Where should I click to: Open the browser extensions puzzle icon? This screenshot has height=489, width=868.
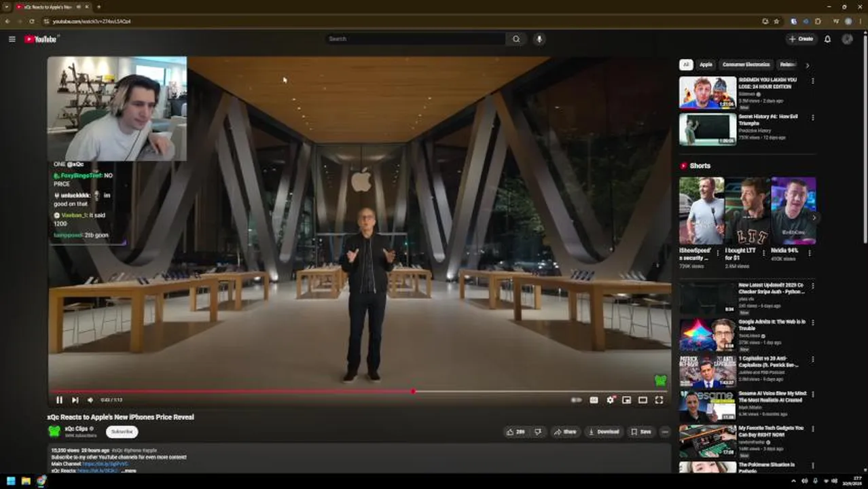tap(818, 21)
